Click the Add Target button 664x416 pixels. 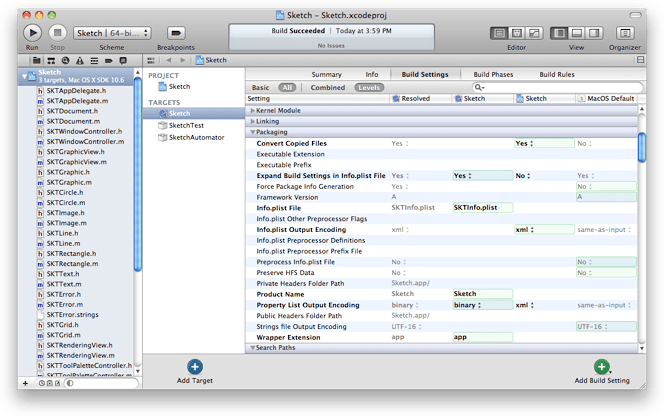pos(195,372)
